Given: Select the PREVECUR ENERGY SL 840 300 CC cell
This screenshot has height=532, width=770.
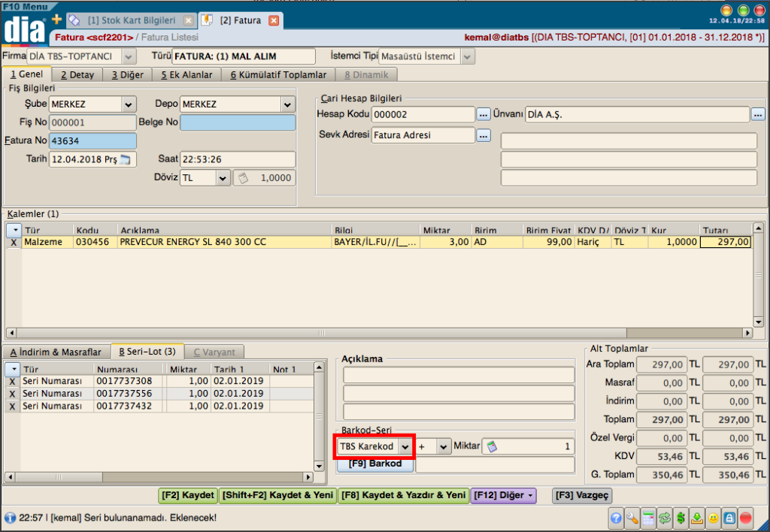Looking at the screenshot, I should pos(224,242).
